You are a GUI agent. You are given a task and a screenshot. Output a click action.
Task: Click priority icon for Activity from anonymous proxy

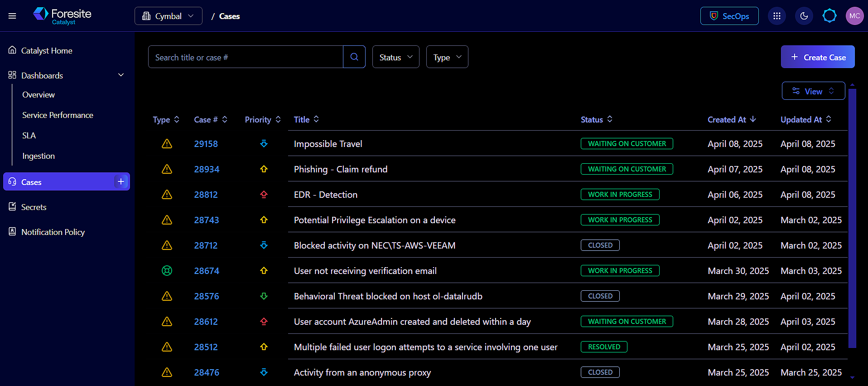pyautogui.click(x=264, y=372)
